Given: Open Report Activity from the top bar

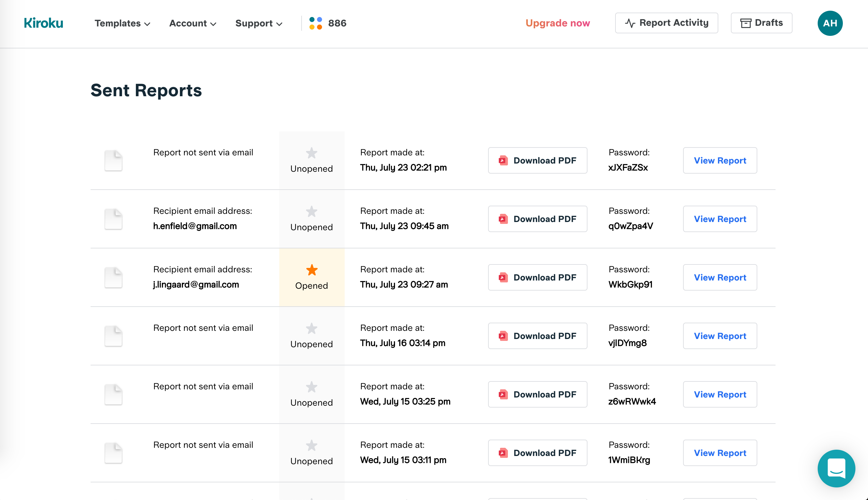Looking at the screenshot, I should pos(666,23).
